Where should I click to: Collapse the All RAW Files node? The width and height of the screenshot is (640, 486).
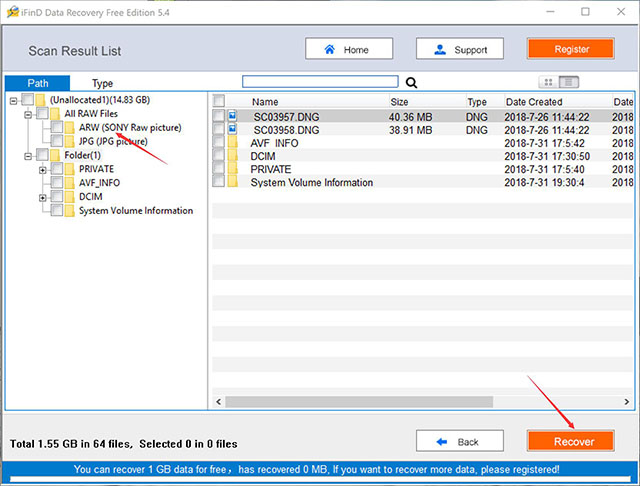coord(28,115)
